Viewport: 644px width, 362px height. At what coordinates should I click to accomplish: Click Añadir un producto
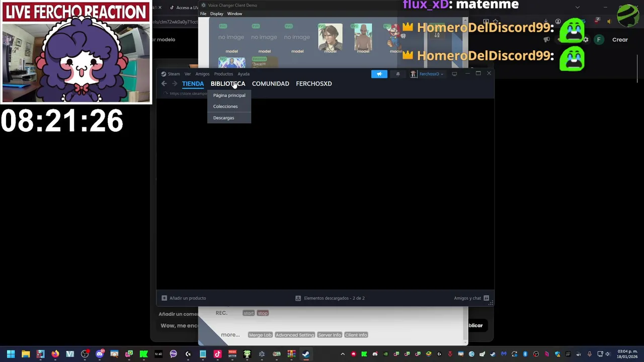[184, 298]
